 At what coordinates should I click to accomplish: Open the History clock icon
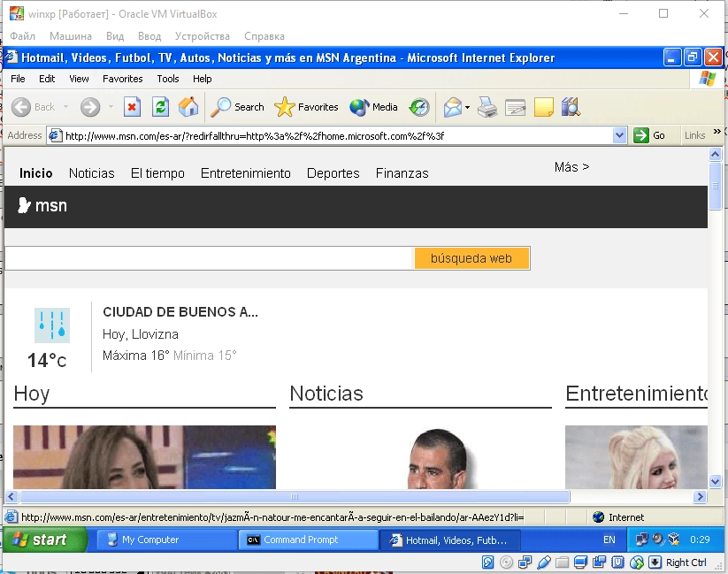[x=419, y=107]
